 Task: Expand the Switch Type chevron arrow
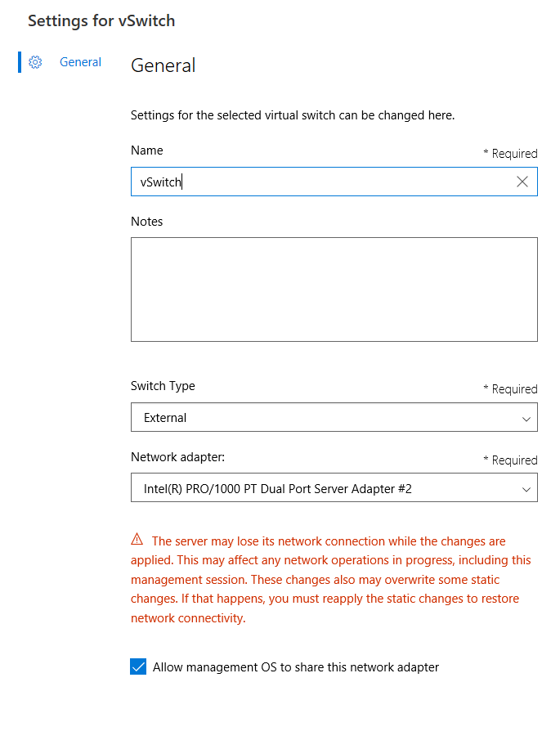526,419
